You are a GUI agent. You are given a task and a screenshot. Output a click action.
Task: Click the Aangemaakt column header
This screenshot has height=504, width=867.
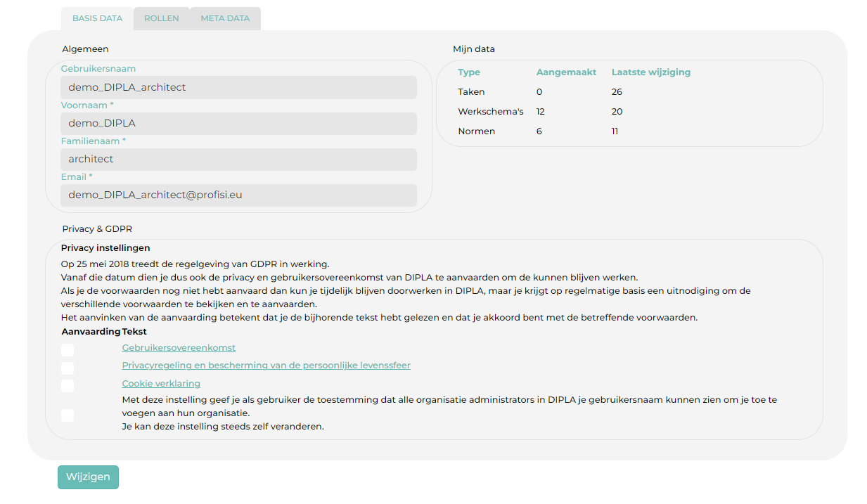pyautogui.click(x=567, y=72)
